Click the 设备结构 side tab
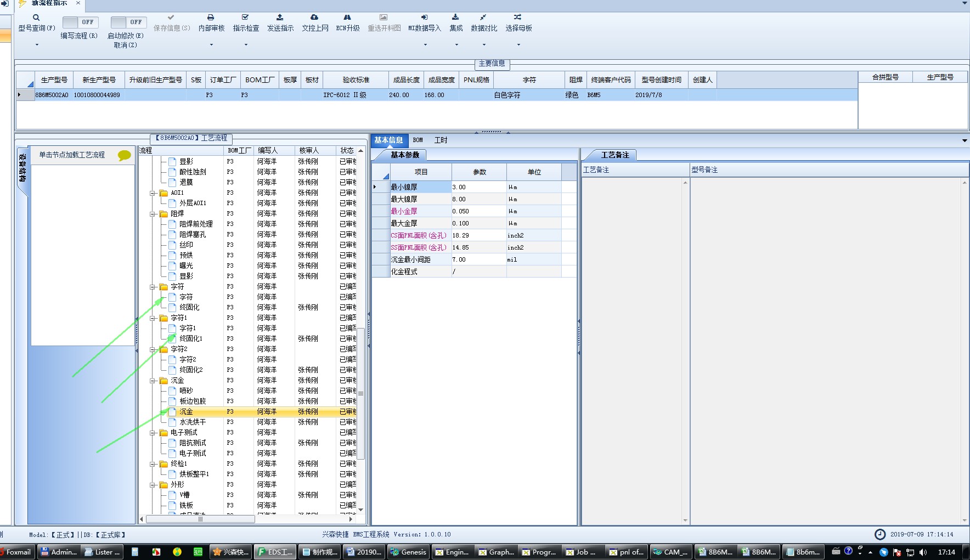Screen dimensions: 970x560 [x=22, y=169]
